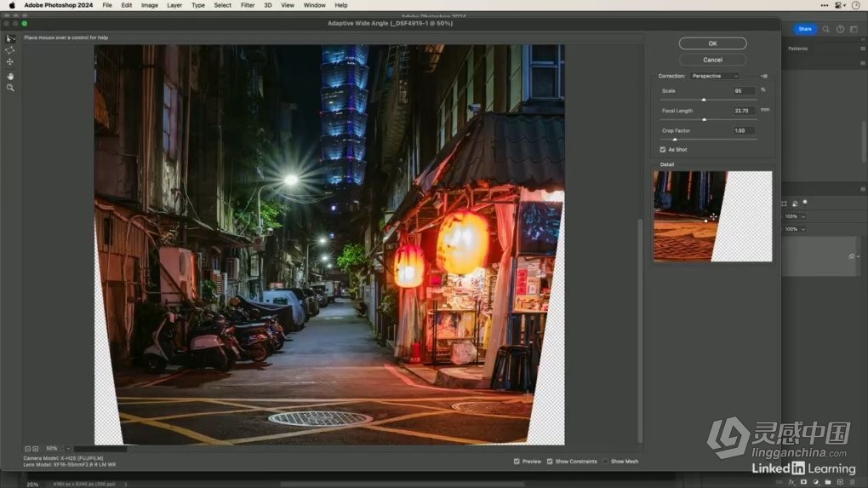Open the Image menu

[x=150, y=5]
